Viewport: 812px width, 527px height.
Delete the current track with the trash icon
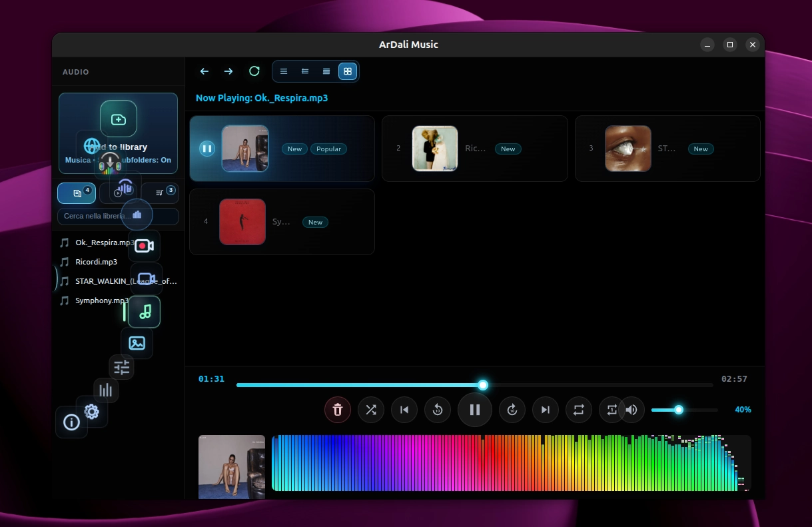pyautogui.click(x=338, y=410)
